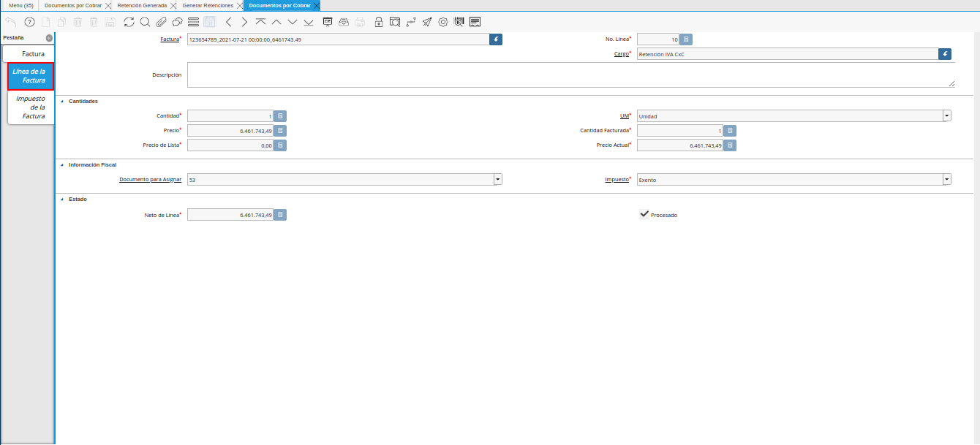
Task: Open calculator for Precio de Lista
Action: click(x=280, y=145)
